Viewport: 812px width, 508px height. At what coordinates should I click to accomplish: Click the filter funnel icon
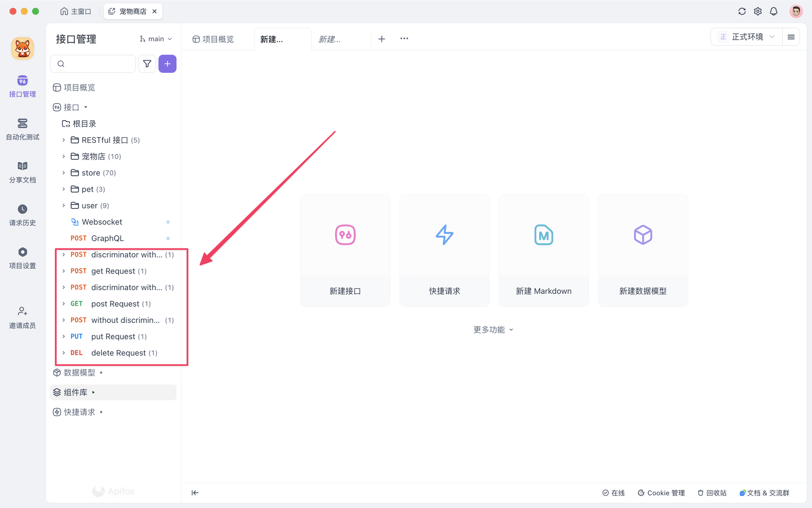coord(147,64)
